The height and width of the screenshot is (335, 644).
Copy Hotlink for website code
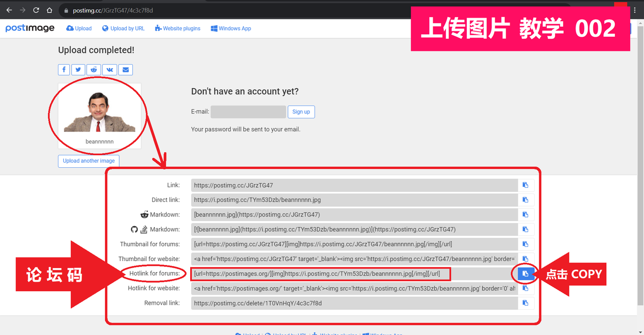pos(525,289)
